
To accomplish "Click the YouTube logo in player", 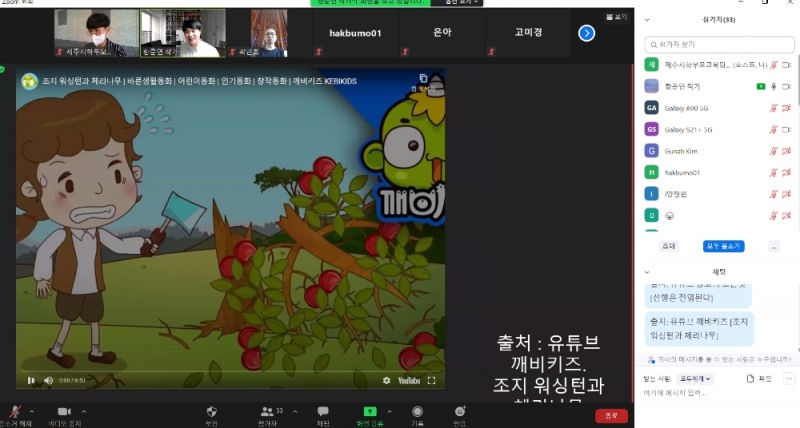I will pos(409,381).
